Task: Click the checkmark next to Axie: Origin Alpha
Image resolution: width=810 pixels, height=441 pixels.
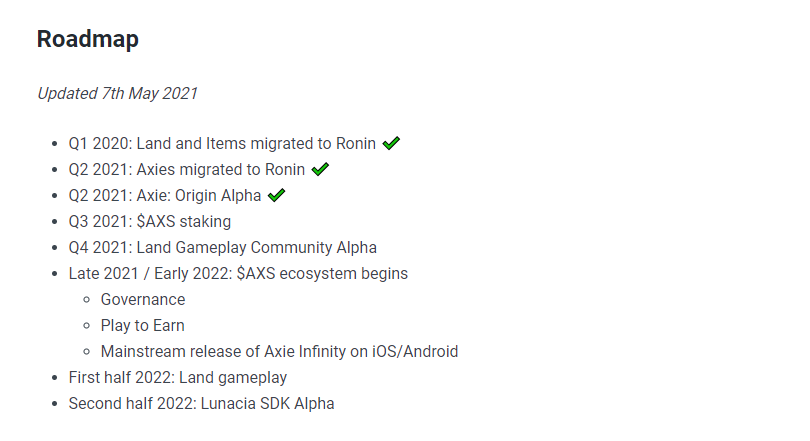Action: click(276, 195)
